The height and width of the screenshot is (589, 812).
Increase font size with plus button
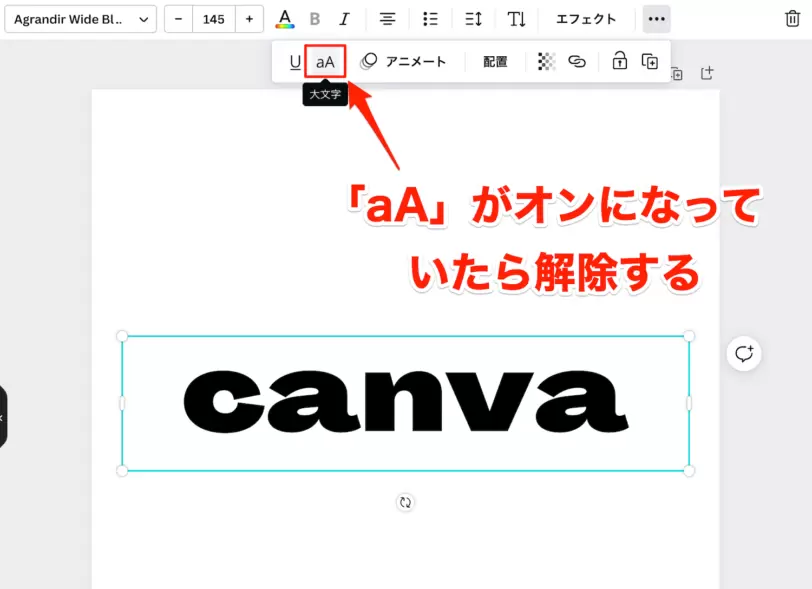click(x=249, y=19)
